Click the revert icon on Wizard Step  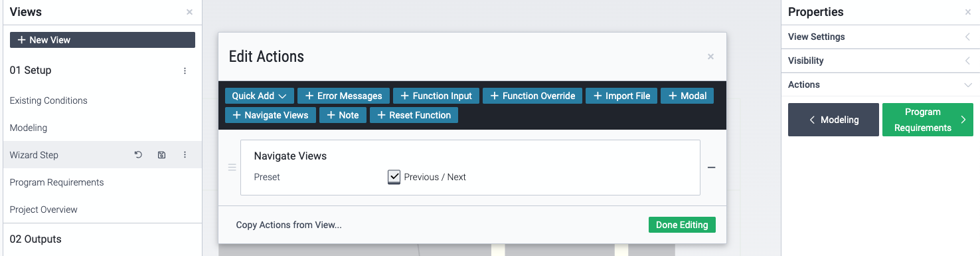pos(138,155)
